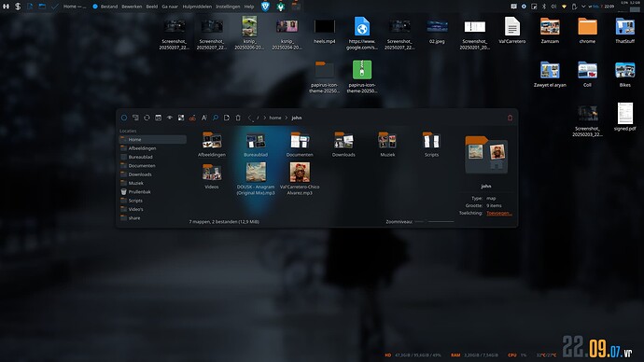Click the trash delete icon in toolbar

point(238,118)
